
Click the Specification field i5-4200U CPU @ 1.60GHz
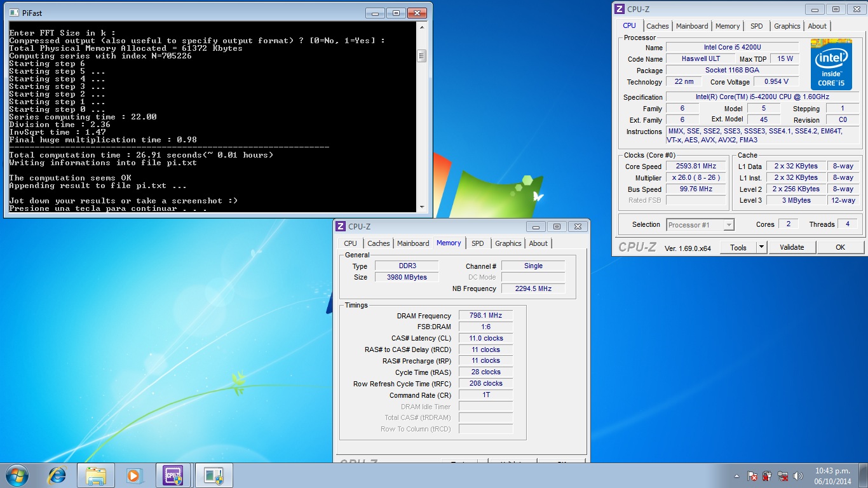point(761,97)
